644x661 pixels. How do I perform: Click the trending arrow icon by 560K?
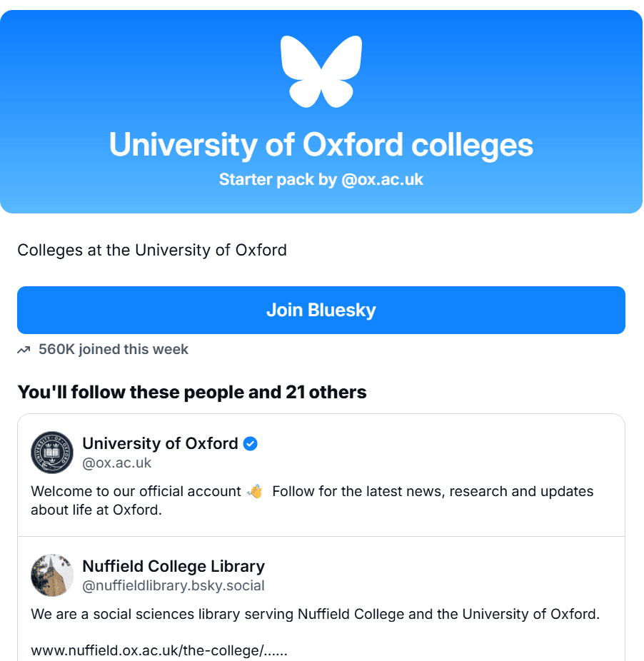click(24, 350)
